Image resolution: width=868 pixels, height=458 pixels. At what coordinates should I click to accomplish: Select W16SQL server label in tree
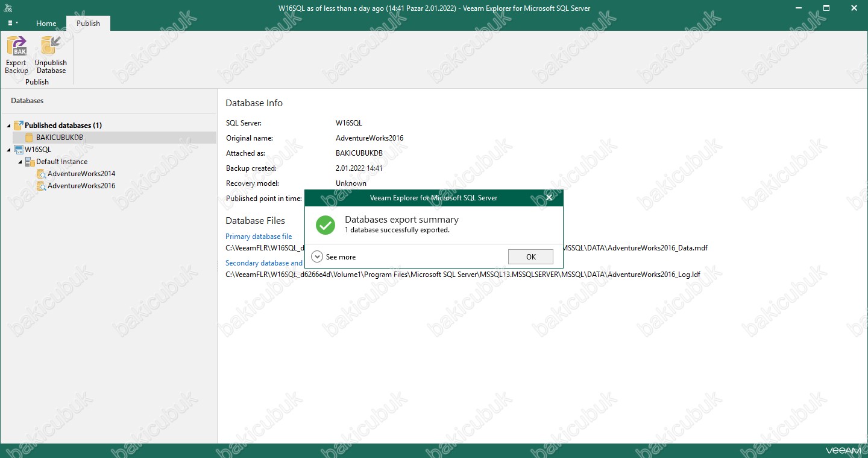38,150
